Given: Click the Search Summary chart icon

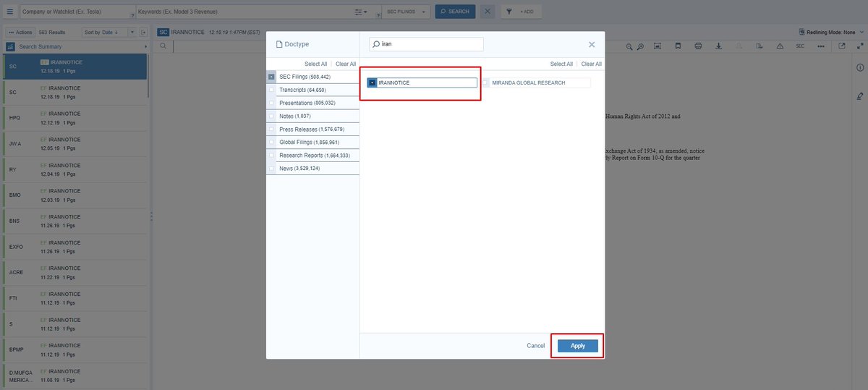Looking at the screenshot, I should (x=11, y=46).
